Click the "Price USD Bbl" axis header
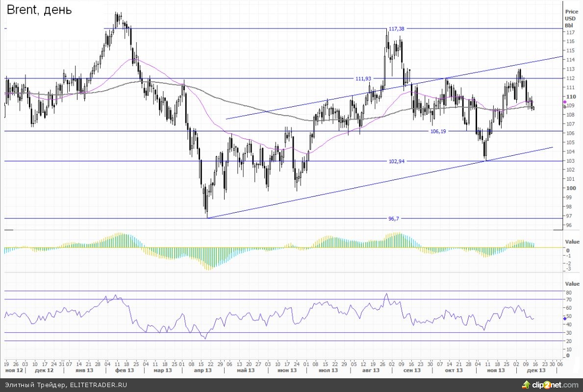583x392 pixels. [571, 18]
